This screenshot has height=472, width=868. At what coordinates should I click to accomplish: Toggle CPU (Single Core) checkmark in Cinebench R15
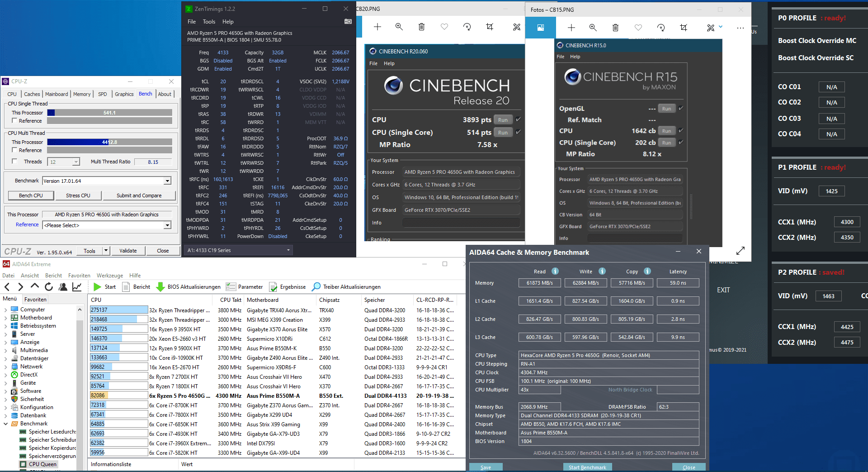point(681,142)
